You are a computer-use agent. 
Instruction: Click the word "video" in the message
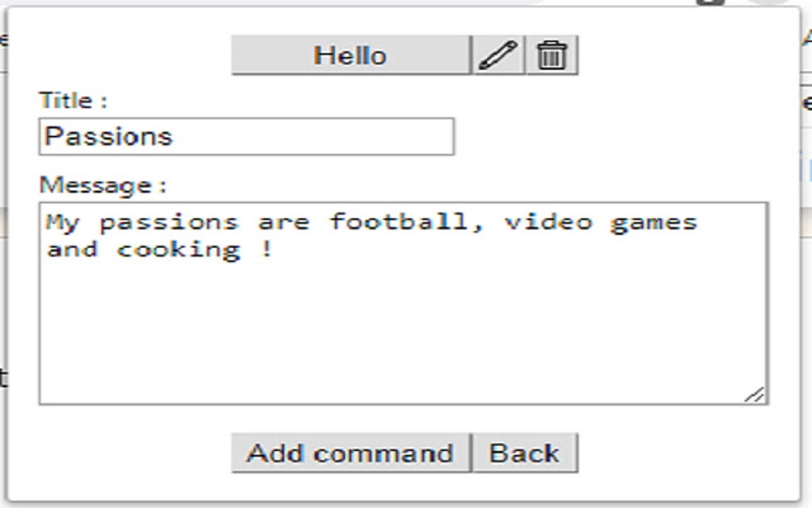[x=548, y=221]
